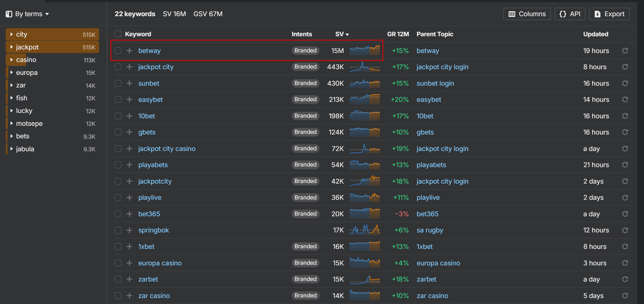644x304 pixels.
Task: Expand the casino term group
Action: 12,60
